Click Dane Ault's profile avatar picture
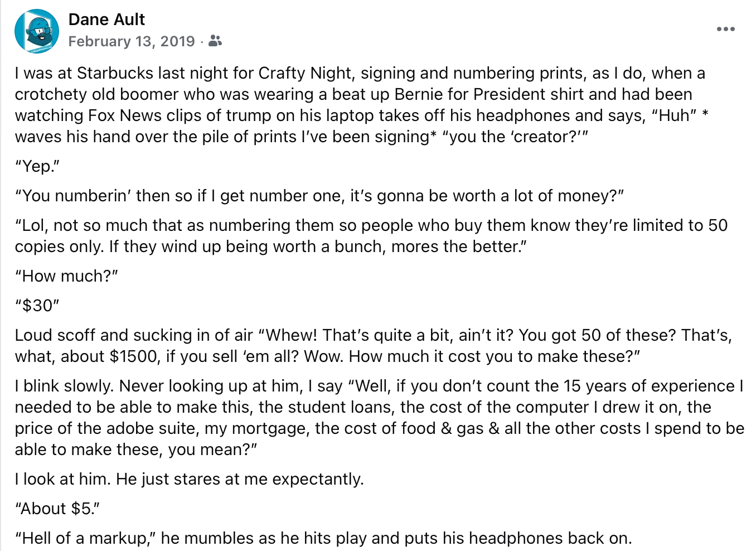Image resolution: width=756 pixels, height=551 pixels. click(x=37, y=31)
